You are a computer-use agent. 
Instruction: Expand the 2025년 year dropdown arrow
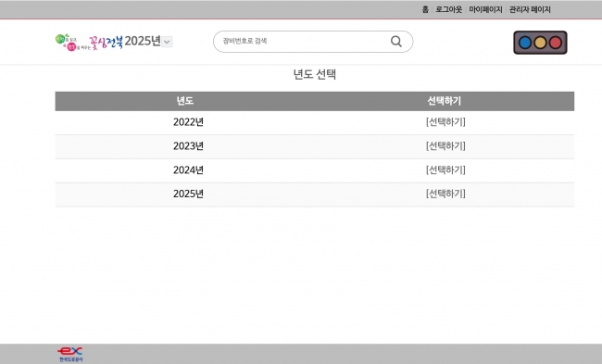coord(167,42)
